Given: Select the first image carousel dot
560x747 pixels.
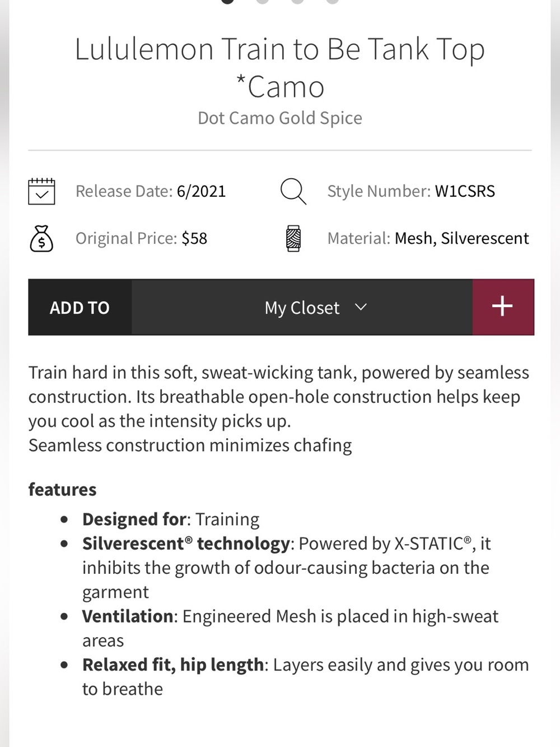Looking at the screenshot, I should [227, 1].
